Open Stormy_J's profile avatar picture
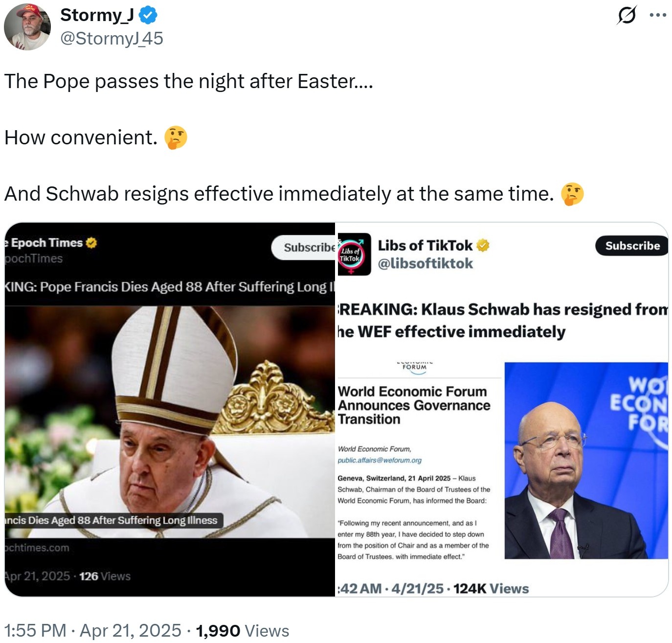This screenshot has height=643, width=672. [27, 27]
